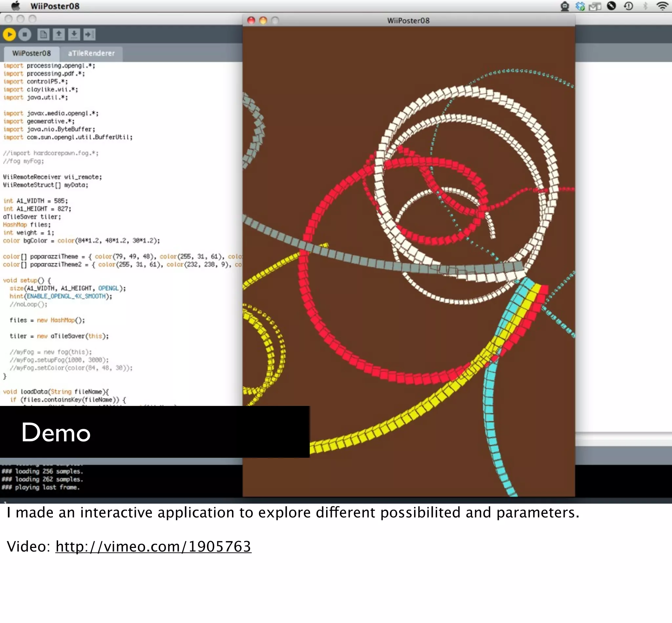672x623 pixels.
Task: Click the 'import geomerative.*;' line
Action: click(39, 121)
